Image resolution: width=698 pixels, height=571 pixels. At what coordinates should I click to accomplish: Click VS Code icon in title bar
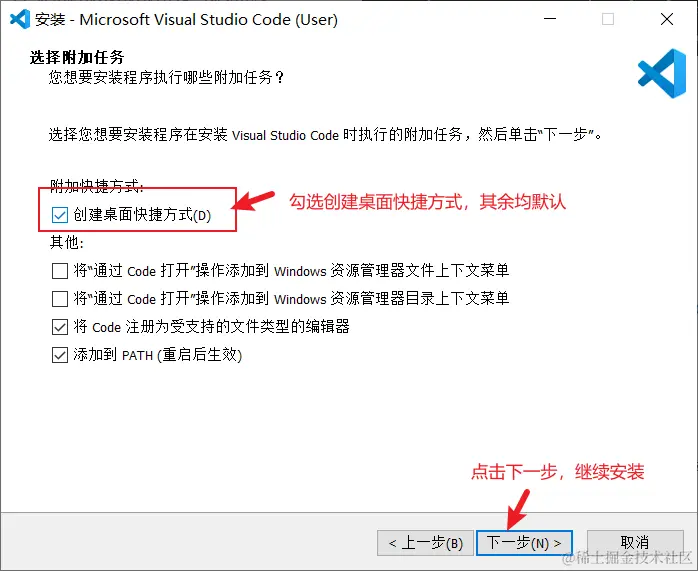[x=20, y=19]
